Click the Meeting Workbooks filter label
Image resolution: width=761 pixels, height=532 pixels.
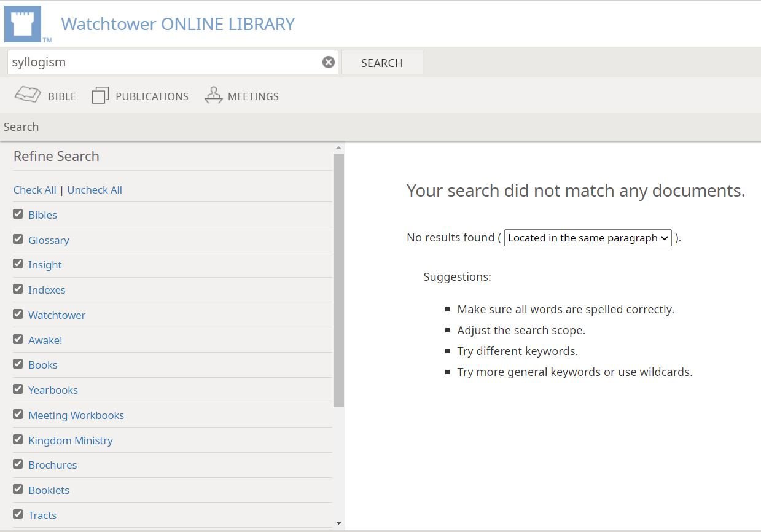[x=76, y=415]
